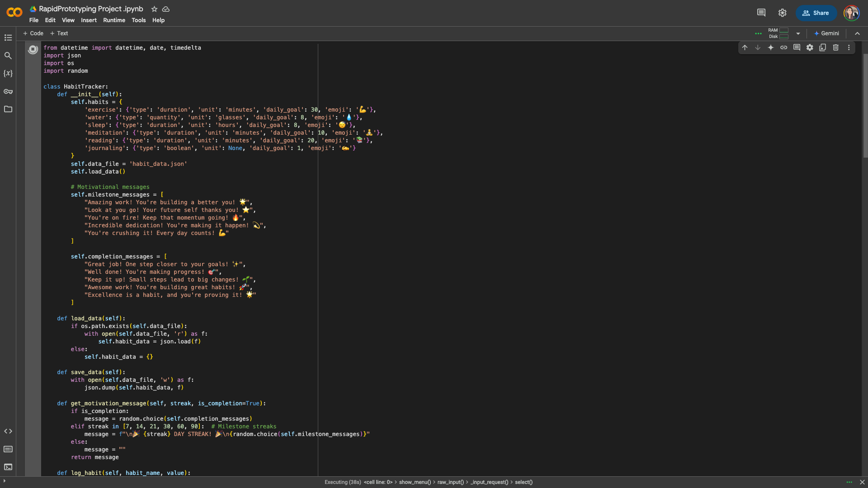
Task: Click green dots in the status bar
Action: click(x=849, y=482)
